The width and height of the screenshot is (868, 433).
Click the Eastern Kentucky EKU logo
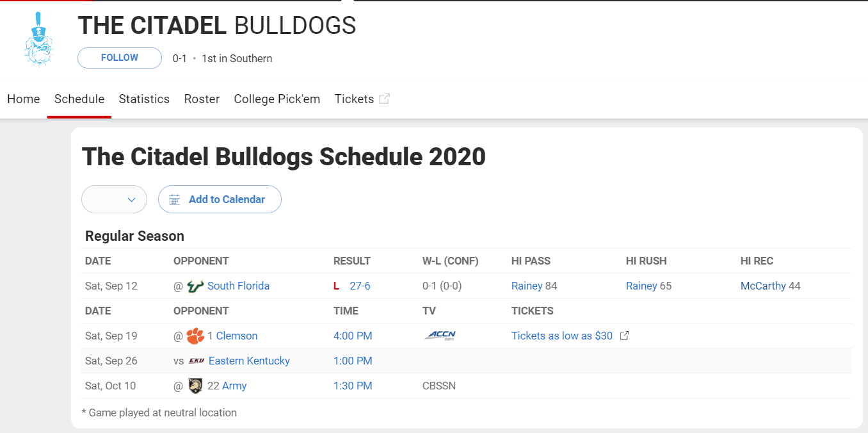click(197, 361)
